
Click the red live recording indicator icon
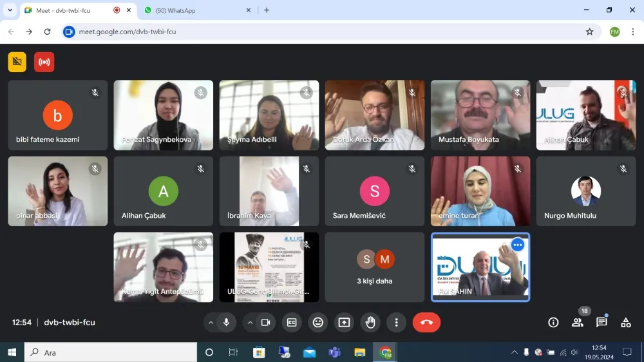tap(44, 62)
